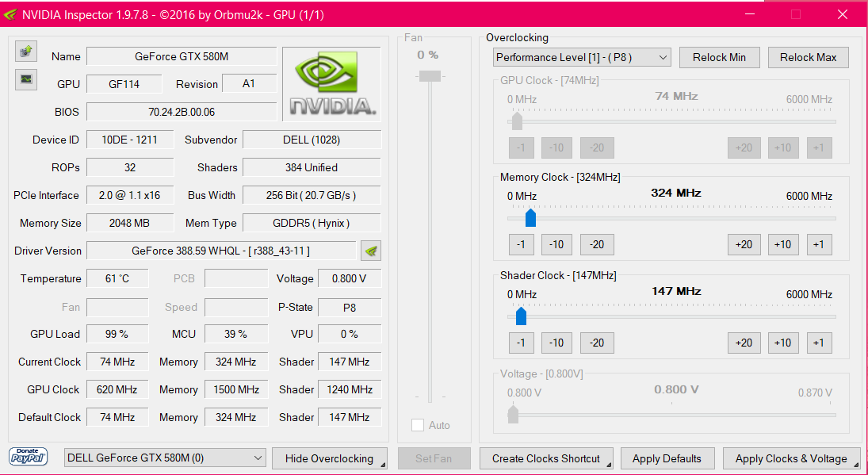The width and height of the screenshot is (868, 475).
Task: Decrease Shader Clock by 10
Action: 556,343
